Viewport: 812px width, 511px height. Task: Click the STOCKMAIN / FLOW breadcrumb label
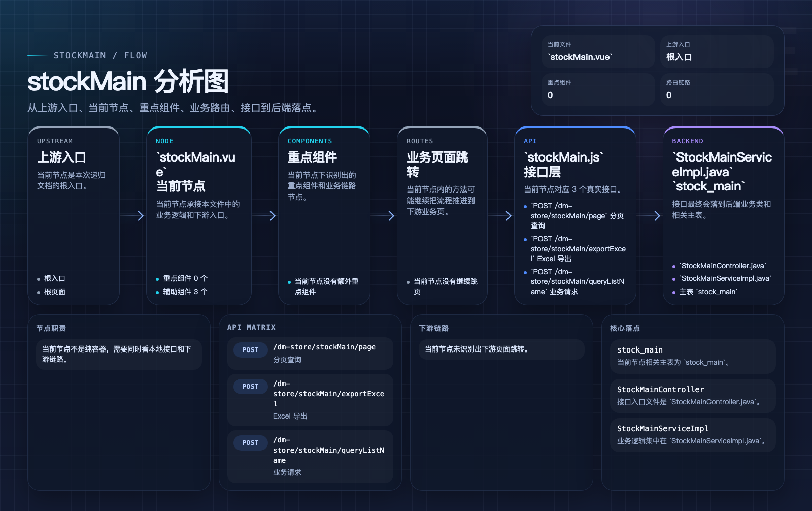point(100,55)
